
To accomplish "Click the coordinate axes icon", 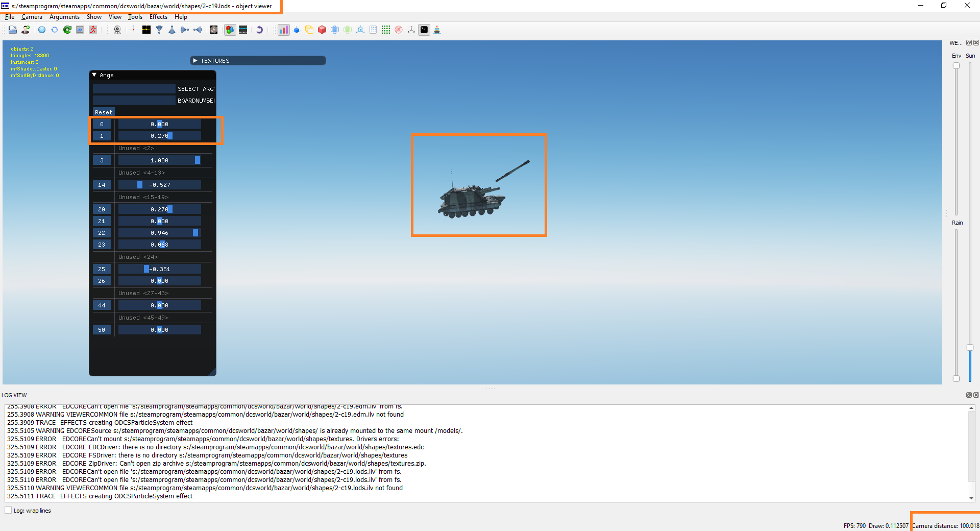I will 411,30.
